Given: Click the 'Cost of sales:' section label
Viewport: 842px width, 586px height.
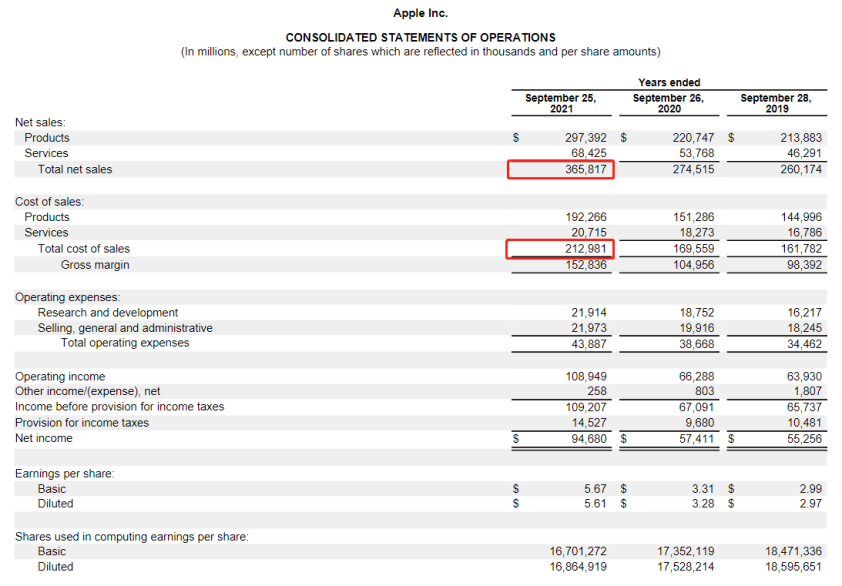Looking at the screenshot, I should 49,202.
